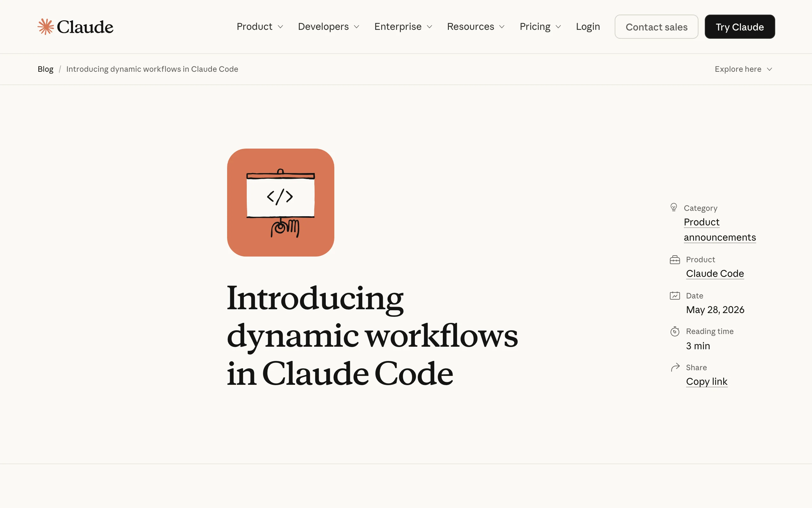
Task: Click the stopwatch Reading time icon
Action: [675, 331]
